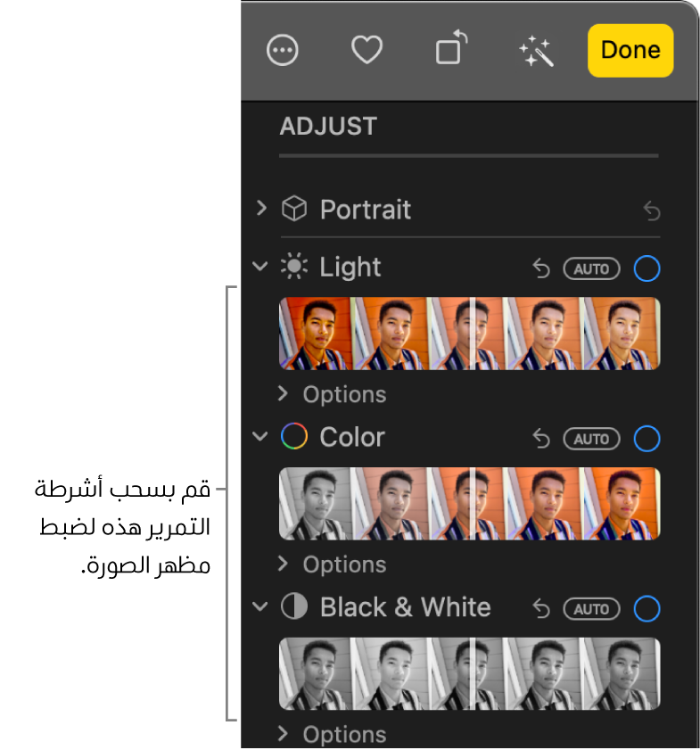Click the Done button

coord(630,50)
